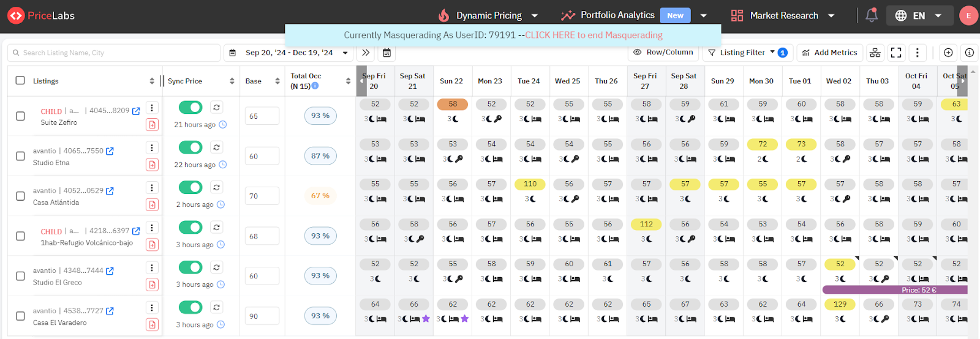Open three-dot menu for Studio Etna

click(x=152, y=147)
